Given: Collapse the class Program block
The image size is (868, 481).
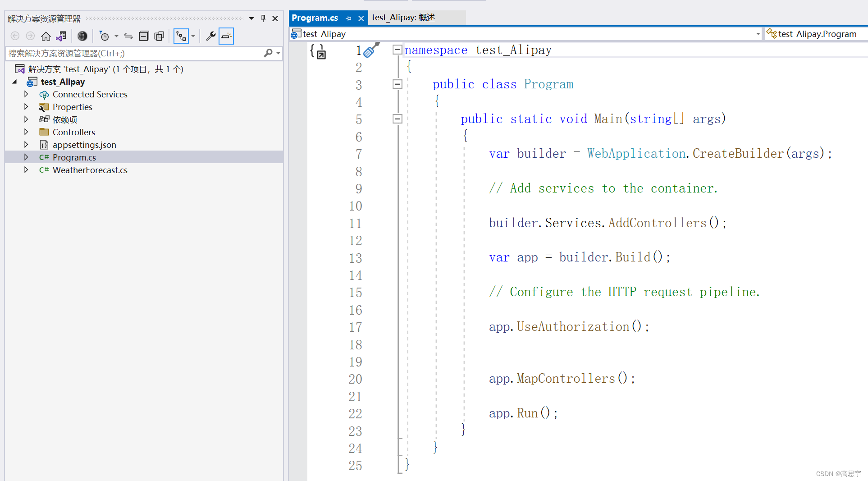Looking at the screenshot, I should [397, 84].
